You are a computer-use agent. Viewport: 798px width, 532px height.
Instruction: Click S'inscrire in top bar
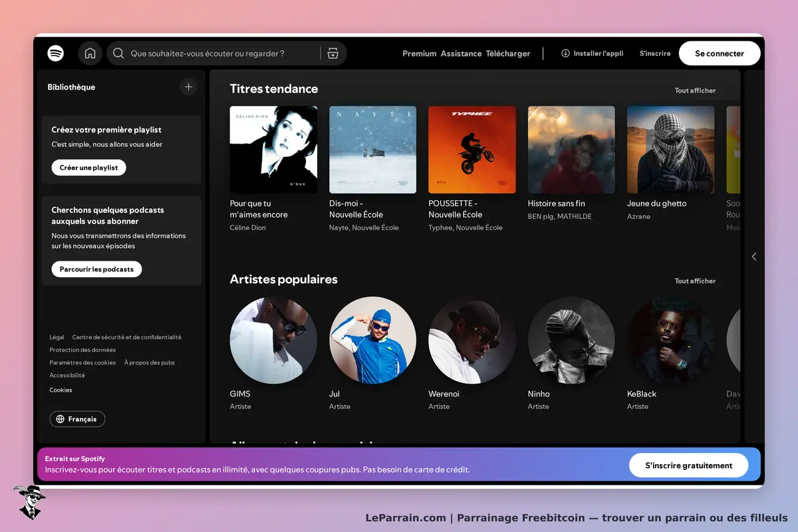point(655,53)
